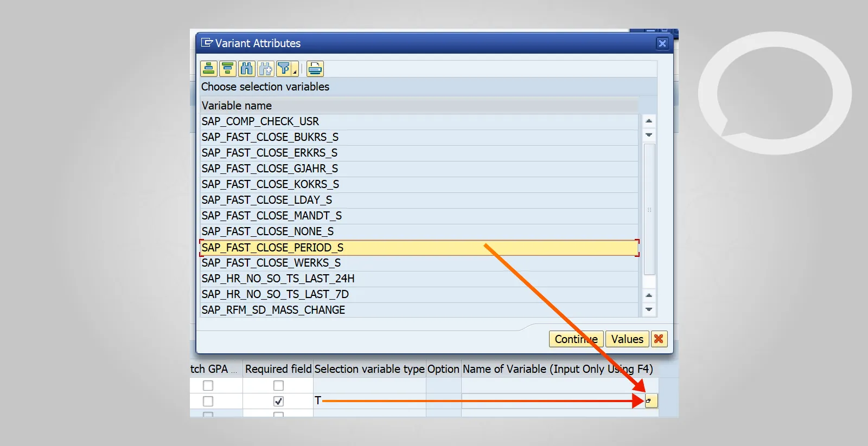868x446 pixels.
Task: Click the Name of Variable input field
Action: (553, 401)
